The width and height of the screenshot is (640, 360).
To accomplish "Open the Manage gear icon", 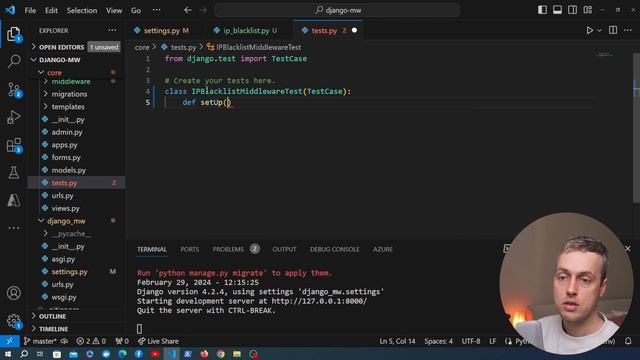I will click(13, 321).
